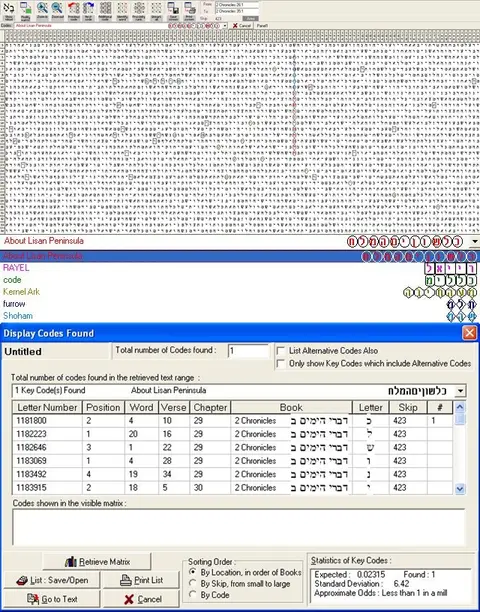
Task: Click scroll-down arrow of codes table
Action: click(x=460, y=489)
